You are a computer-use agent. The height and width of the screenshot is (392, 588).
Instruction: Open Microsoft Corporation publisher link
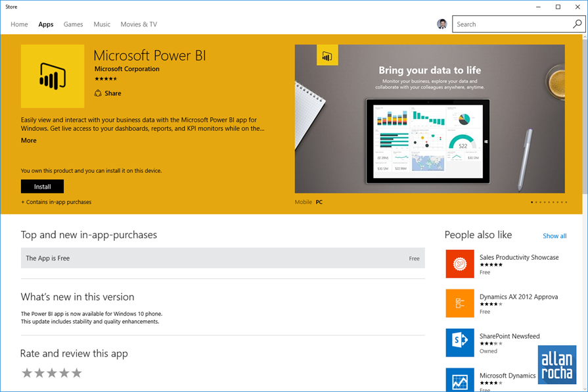coord(127,68)
